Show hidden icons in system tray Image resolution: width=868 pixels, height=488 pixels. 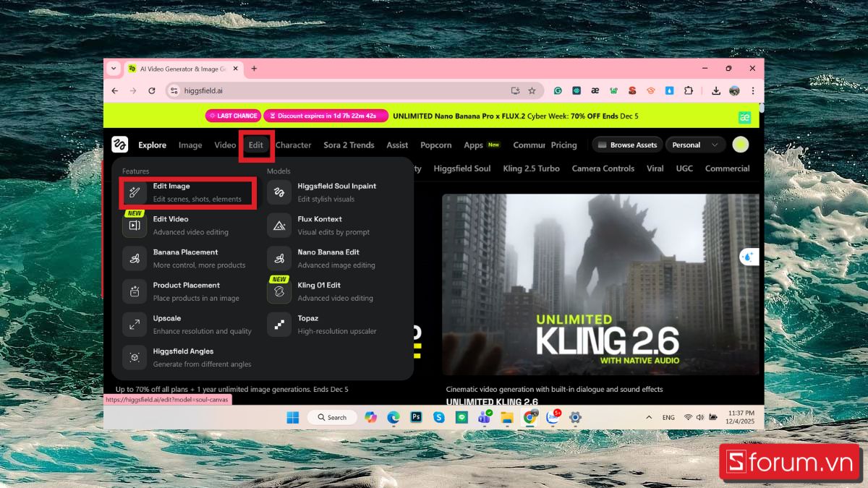(649, 417)
